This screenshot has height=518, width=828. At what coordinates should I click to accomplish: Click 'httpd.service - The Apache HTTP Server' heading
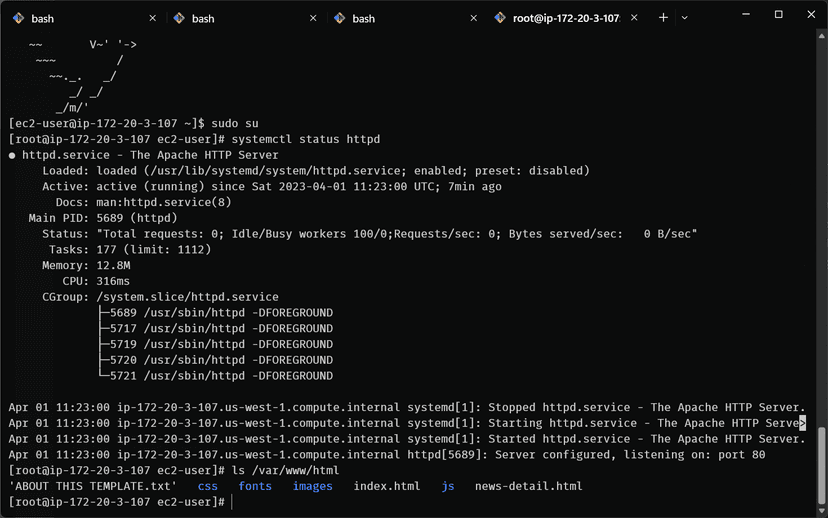(x=150, y=155)
